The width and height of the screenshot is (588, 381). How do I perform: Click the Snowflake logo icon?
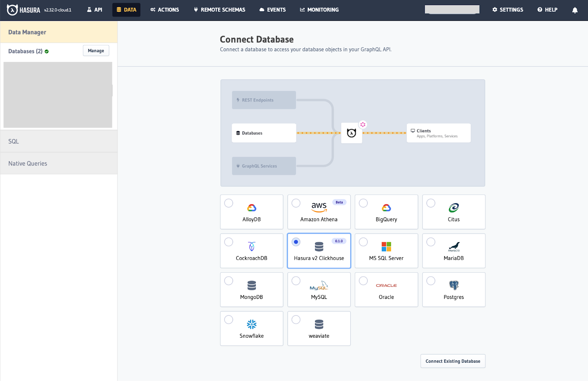pos(252,324)
